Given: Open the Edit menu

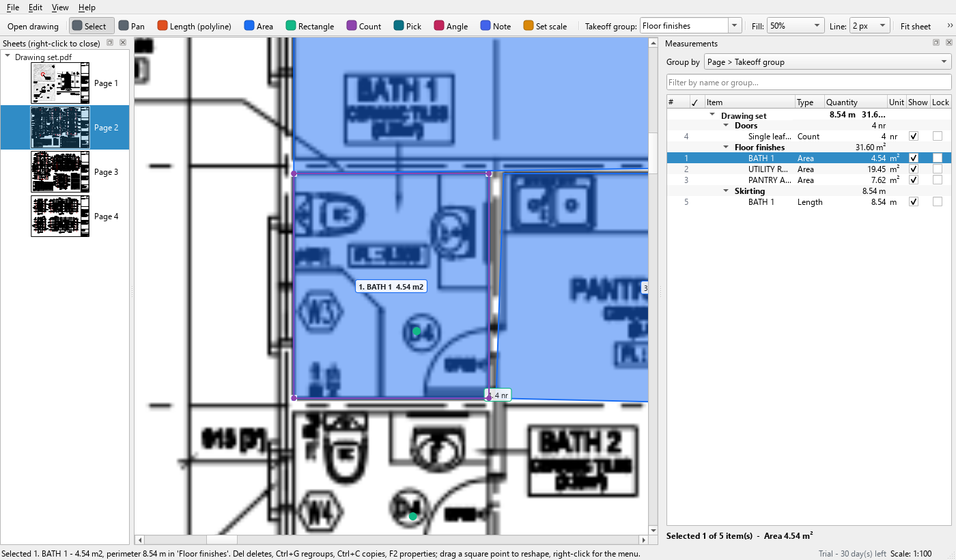Looking at the screenshot, I should [x=36, y=8].
